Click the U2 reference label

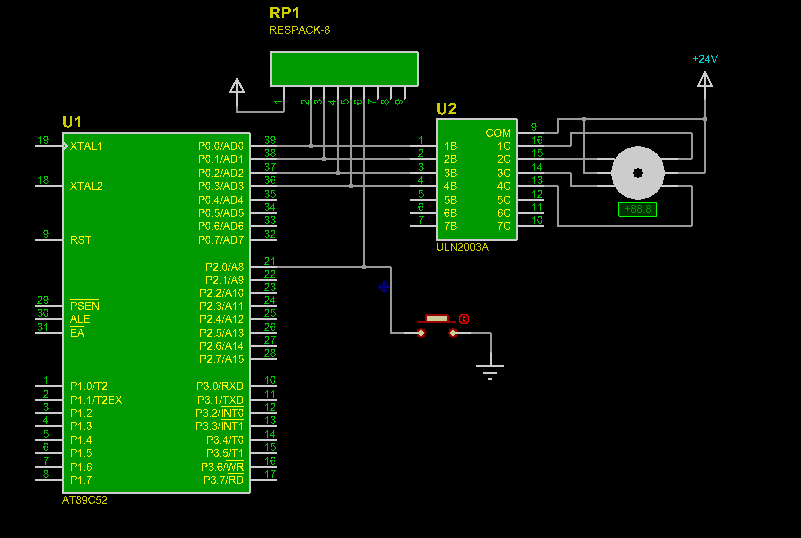446,109
